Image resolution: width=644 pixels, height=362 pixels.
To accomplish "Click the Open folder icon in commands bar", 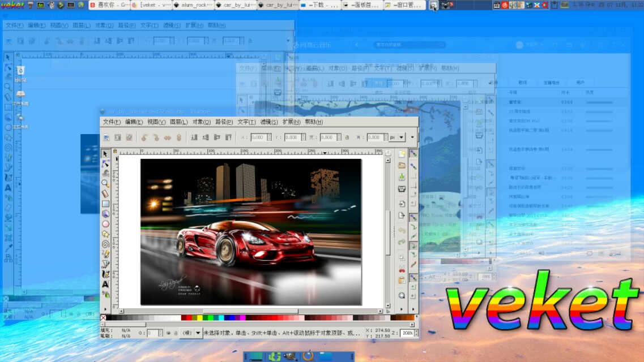I will [402, 165].
